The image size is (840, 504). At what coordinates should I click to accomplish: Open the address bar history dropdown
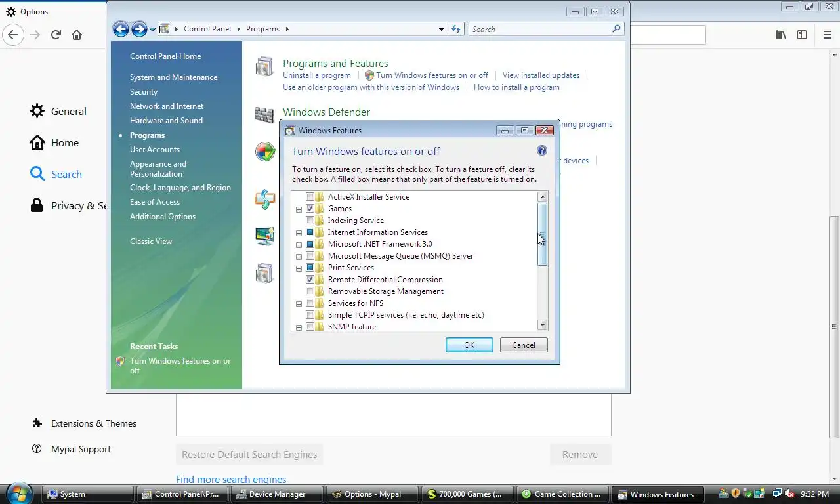[x=441, y=29]
